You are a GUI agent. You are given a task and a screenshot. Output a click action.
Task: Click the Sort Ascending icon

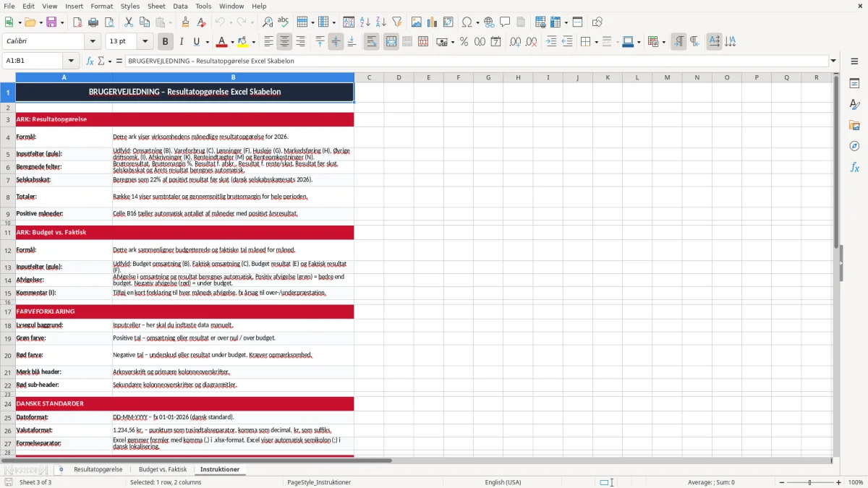(x=365, y=22)
